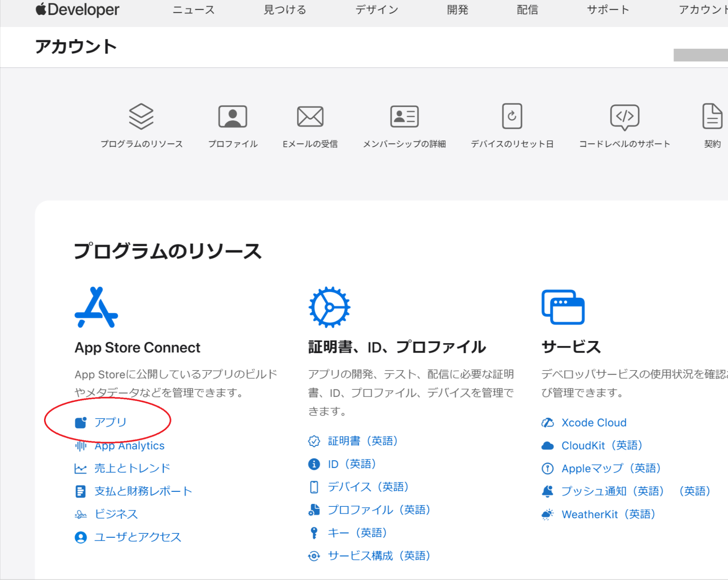This screenshot has width=728, height=580.
Task: Open the ニュース menu item
Action: click(193, 10)
